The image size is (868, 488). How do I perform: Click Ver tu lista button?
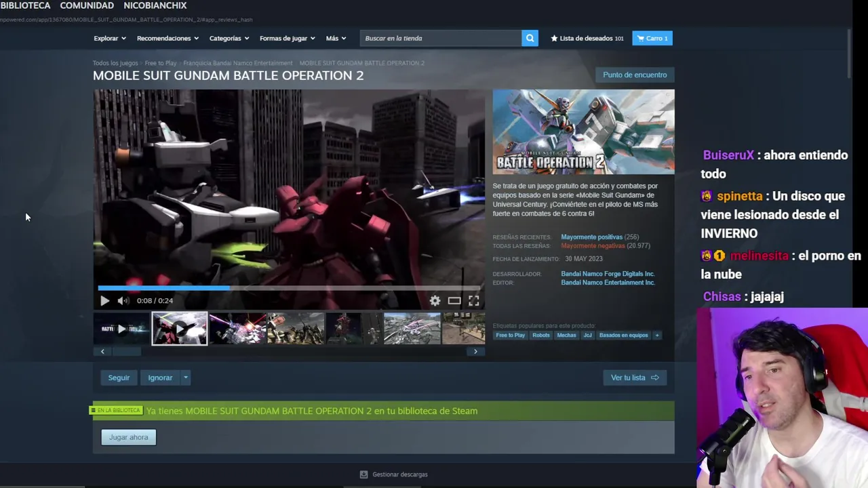tap(635, 378)
